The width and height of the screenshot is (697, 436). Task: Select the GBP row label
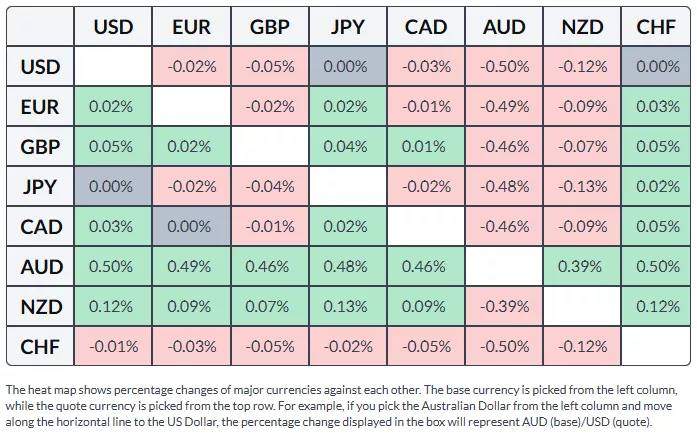pyautogui.click(x=41, y=147)
